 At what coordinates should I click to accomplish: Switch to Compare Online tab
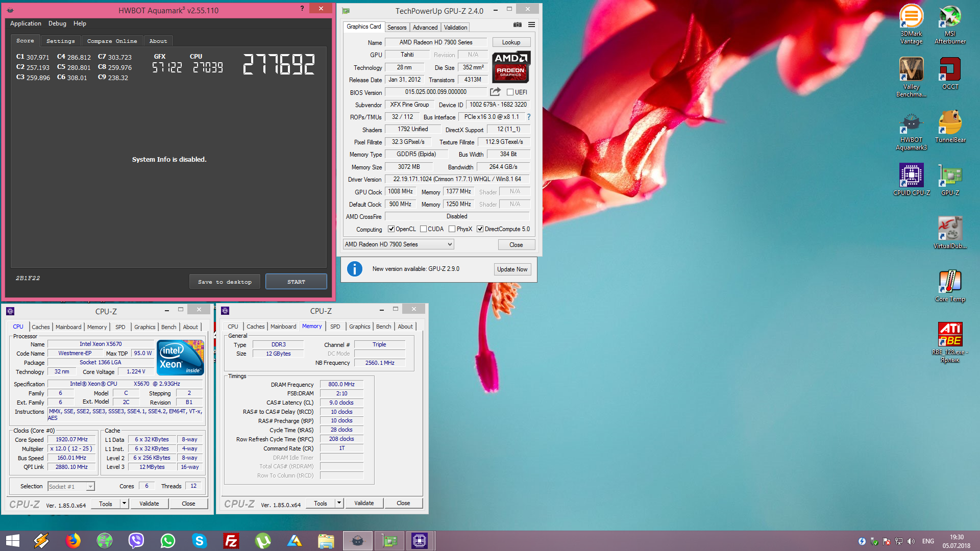[x=112, y=41]
